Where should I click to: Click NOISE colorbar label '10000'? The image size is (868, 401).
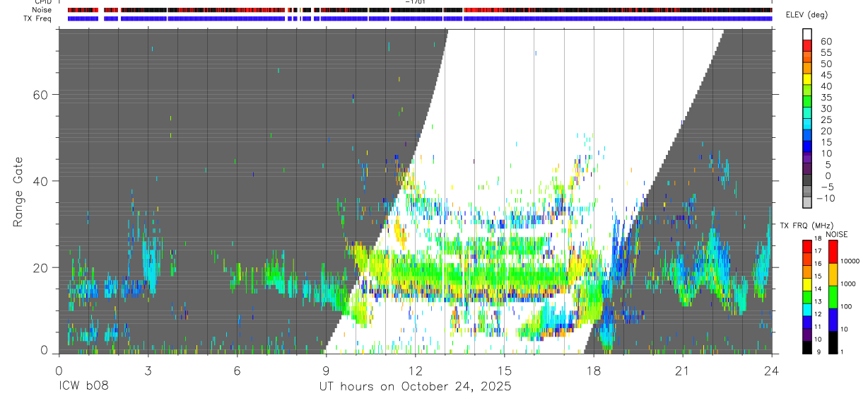click(850, 261)
